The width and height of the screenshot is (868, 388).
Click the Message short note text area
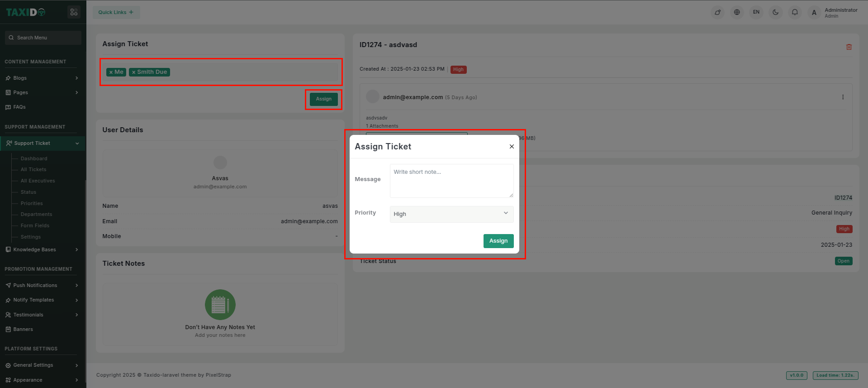(x=451, y=181)
